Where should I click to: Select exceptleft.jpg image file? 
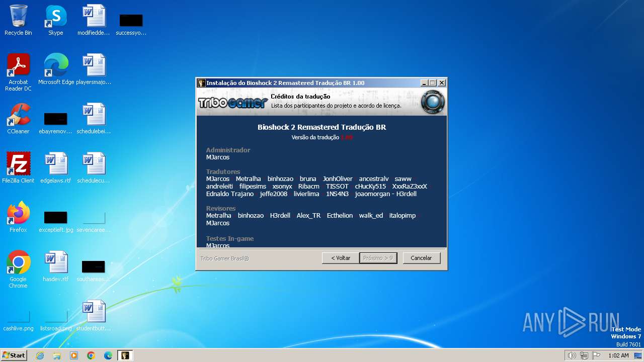click(56, 222)
